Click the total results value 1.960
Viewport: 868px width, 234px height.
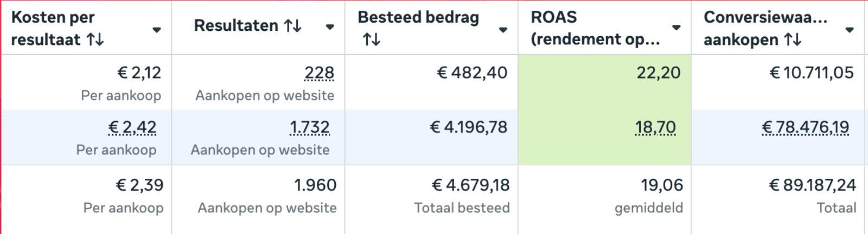315,185
